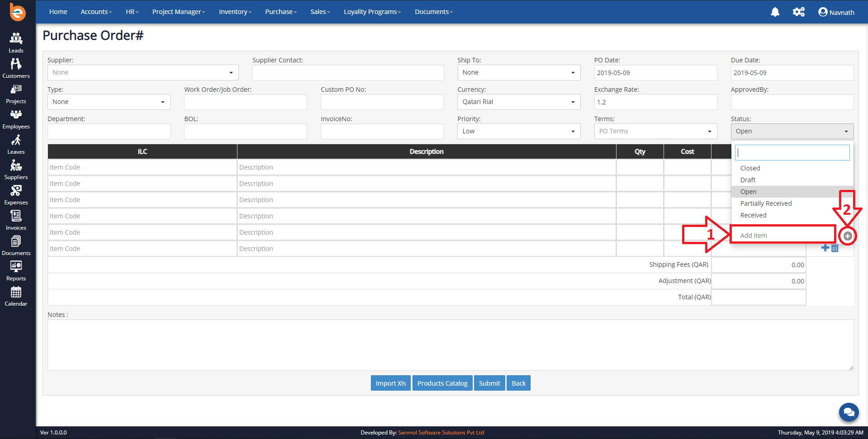Screen dimensions: 868x439
Task: Click the ApprovedBy field
Action: pos(792,102)
